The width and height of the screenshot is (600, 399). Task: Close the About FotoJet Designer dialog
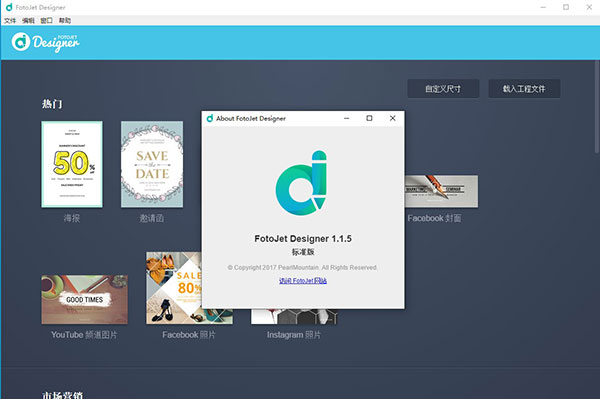393,118
